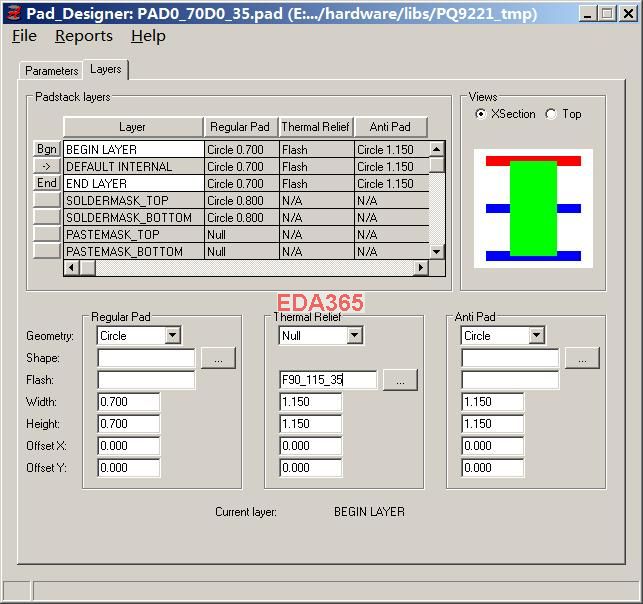Select the SOLDERMASK_TOP layer cell

(134, 201)
